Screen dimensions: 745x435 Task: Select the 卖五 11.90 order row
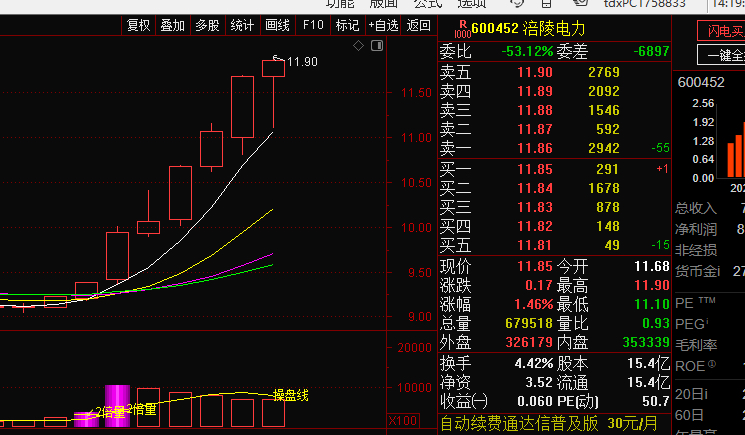(554, 72)
